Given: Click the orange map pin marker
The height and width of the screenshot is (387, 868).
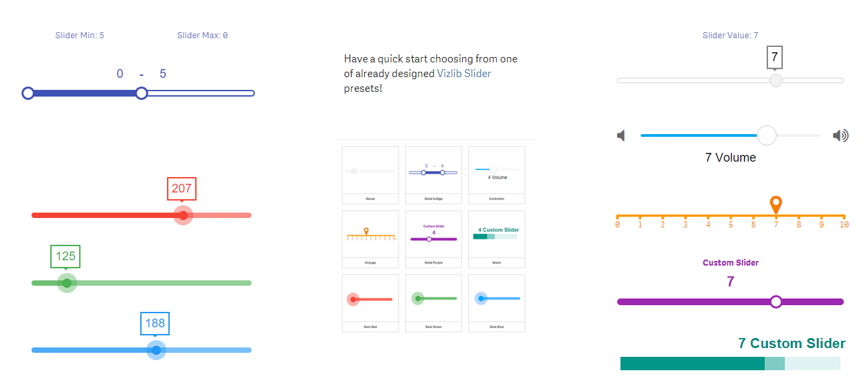Looking at the screenshot, I should (776, 205).
